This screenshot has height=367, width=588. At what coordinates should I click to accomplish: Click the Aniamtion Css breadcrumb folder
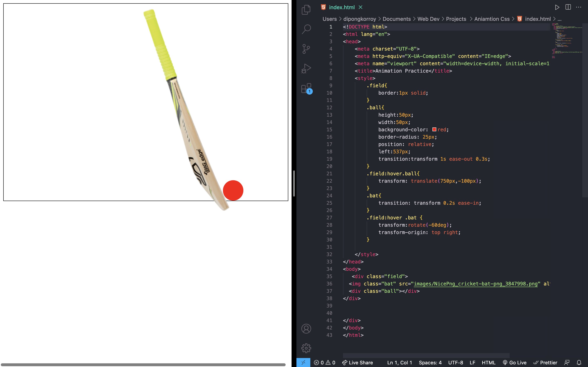(492, 19)
